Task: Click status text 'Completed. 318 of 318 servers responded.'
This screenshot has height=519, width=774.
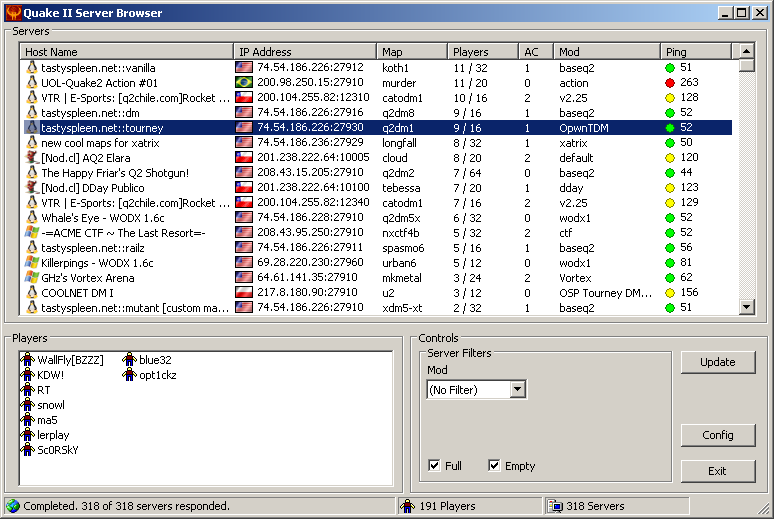Action: pyautogui.click(x=126, y=506)
